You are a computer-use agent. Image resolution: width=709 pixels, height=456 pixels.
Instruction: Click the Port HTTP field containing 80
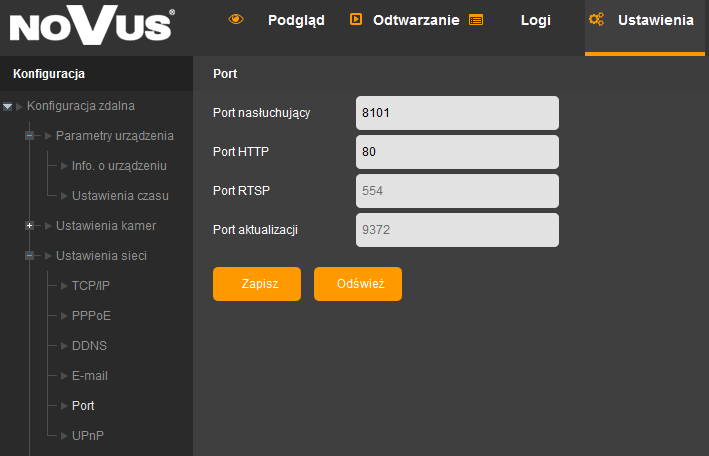(457, 152)
